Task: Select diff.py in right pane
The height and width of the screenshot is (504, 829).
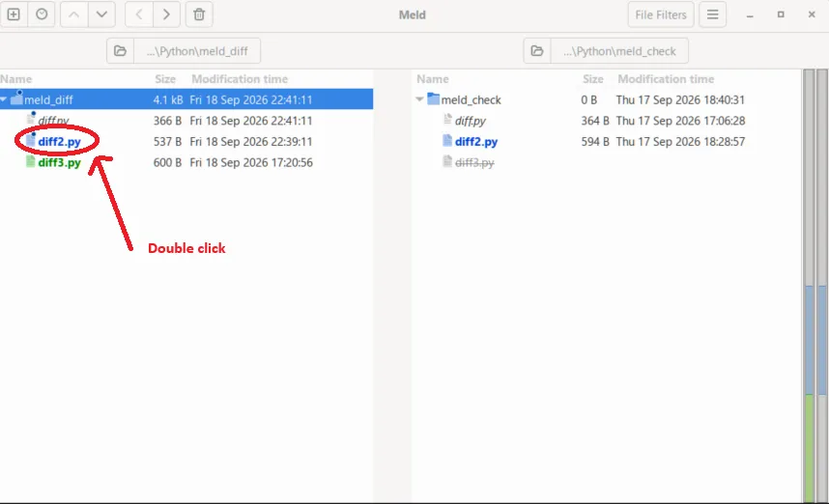Action: [470, 121]
